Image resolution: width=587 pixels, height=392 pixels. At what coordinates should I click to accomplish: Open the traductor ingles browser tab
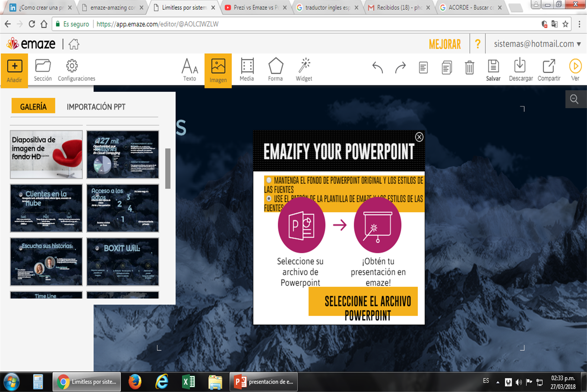click(x=327, y=8)
